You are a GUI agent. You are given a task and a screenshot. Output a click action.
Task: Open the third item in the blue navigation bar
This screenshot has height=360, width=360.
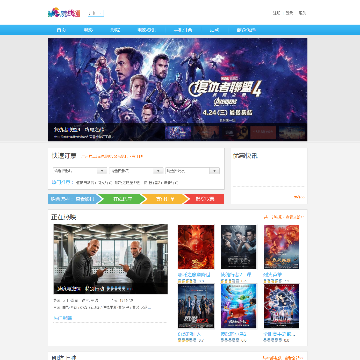[115, 30]
